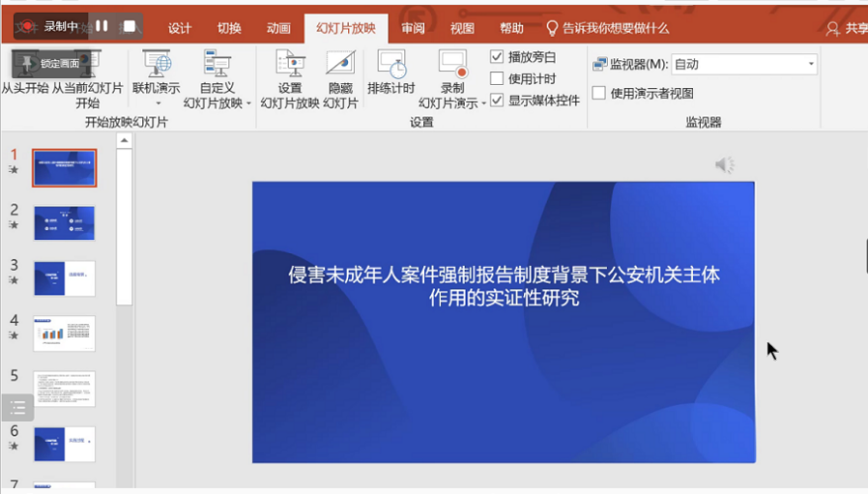
Task: Click the speaker audio icon on slide
Action: pyautogui.click(x=725, y=165)
